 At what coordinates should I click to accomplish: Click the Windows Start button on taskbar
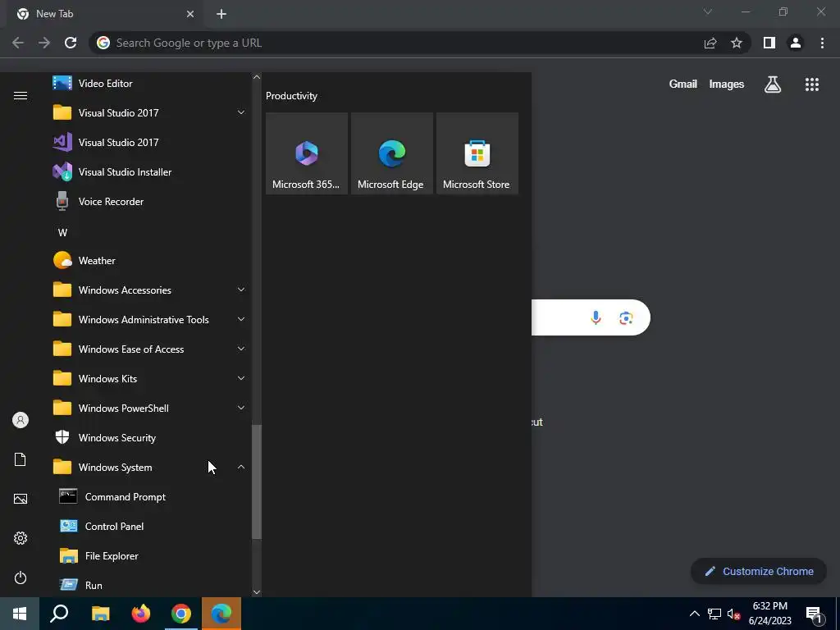point(20,614)
